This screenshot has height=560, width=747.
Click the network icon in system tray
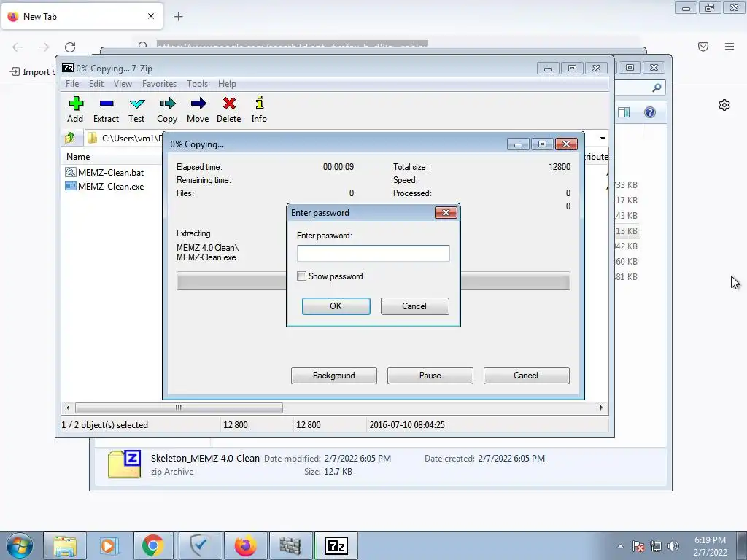click(656, 546)
